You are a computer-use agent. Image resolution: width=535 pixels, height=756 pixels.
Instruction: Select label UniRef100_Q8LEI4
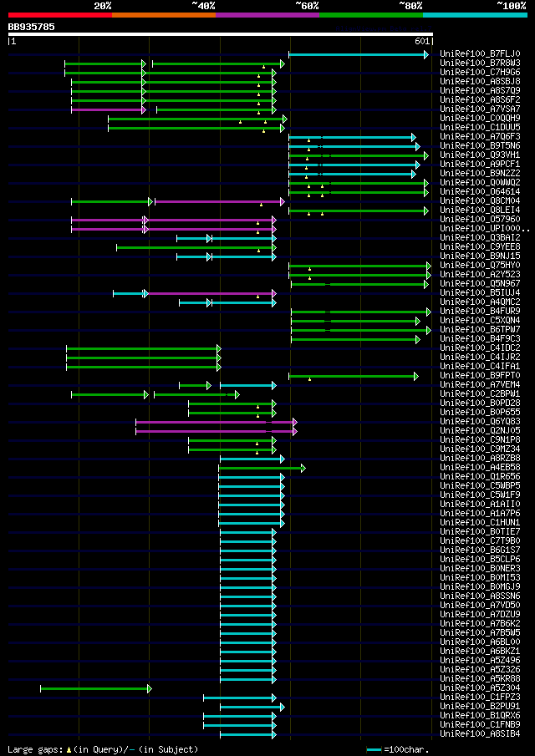480,211
